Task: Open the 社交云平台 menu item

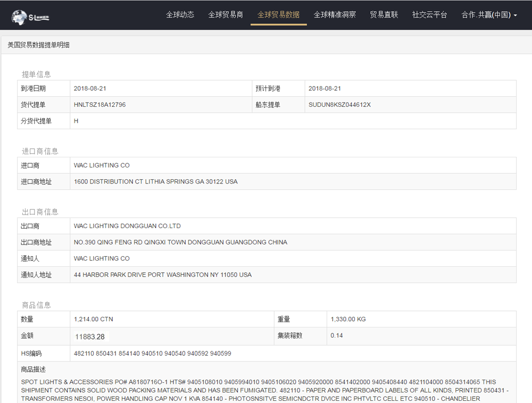Action: point(429,14)
